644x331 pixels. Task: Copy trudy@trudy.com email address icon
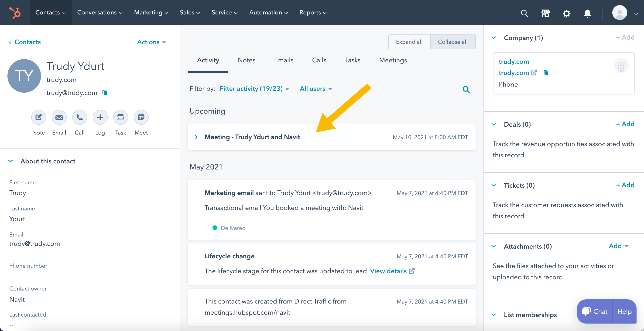105,92
